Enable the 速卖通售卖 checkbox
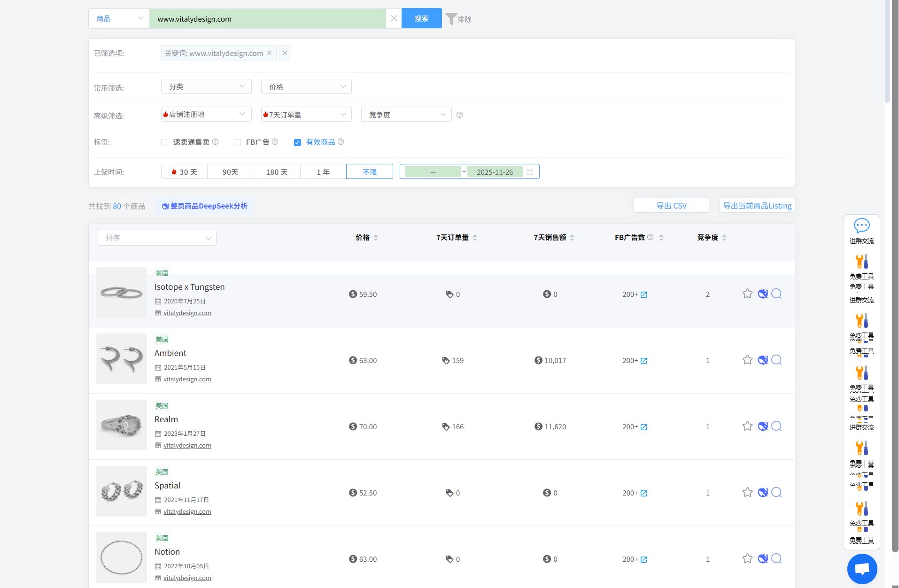899x588 pixels. [x=164, y=142]
